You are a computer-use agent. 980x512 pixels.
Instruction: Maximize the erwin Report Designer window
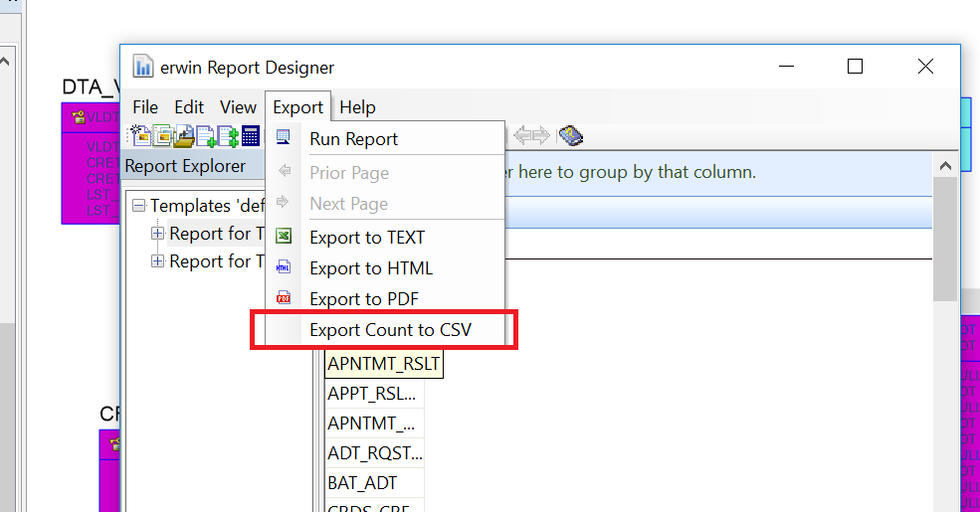[855, 67]
